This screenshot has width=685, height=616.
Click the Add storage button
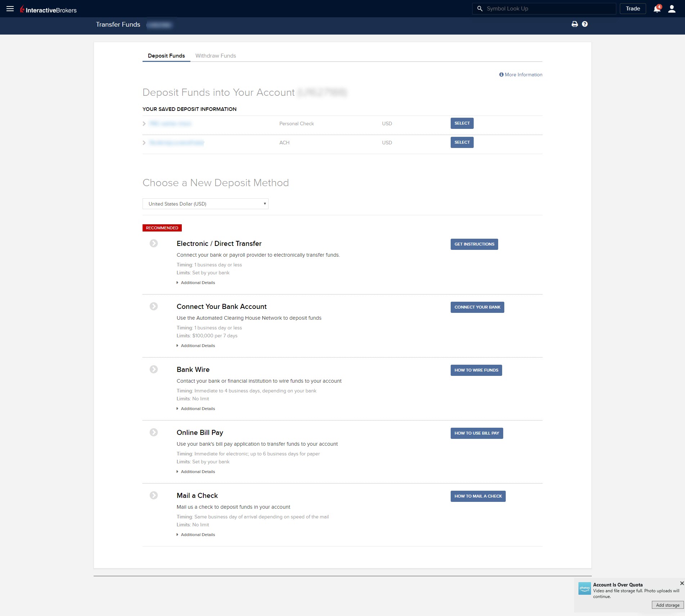click(x=667, y=605)
